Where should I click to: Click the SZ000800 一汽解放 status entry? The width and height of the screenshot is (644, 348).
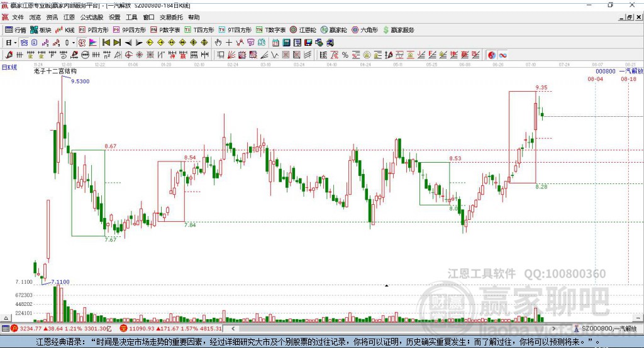click(606, 329)
